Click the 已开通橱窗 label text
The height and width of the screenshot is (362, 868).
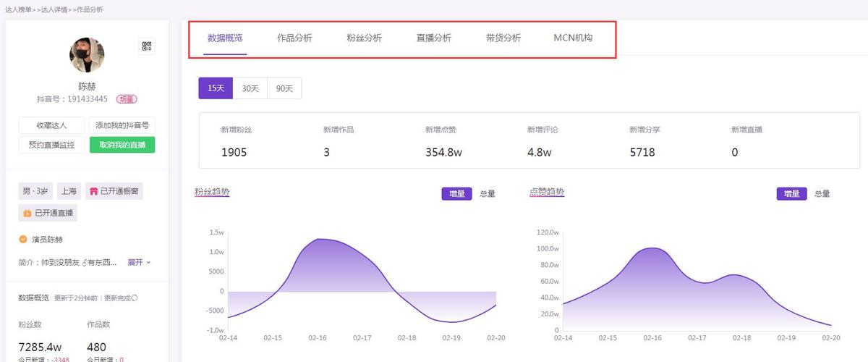(119, 191)
